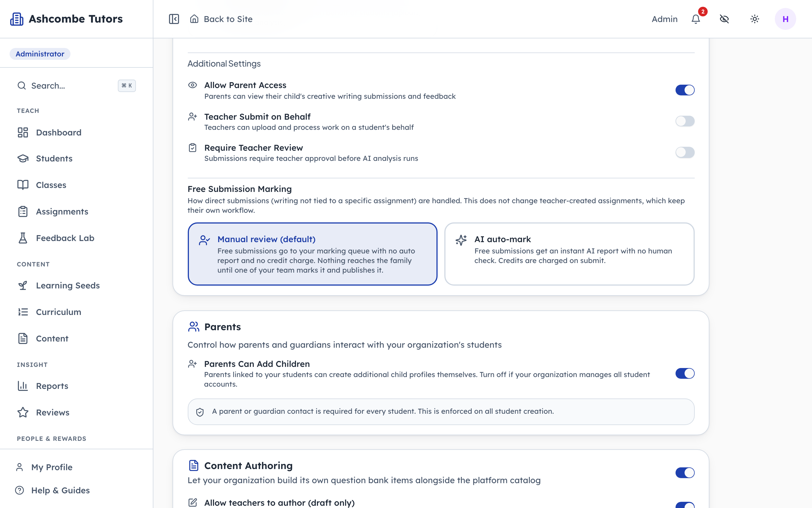The width and height of the screenshot is (812, 508).
Task: Open Curriculum in the sidebar
Action: coord(76,312)
